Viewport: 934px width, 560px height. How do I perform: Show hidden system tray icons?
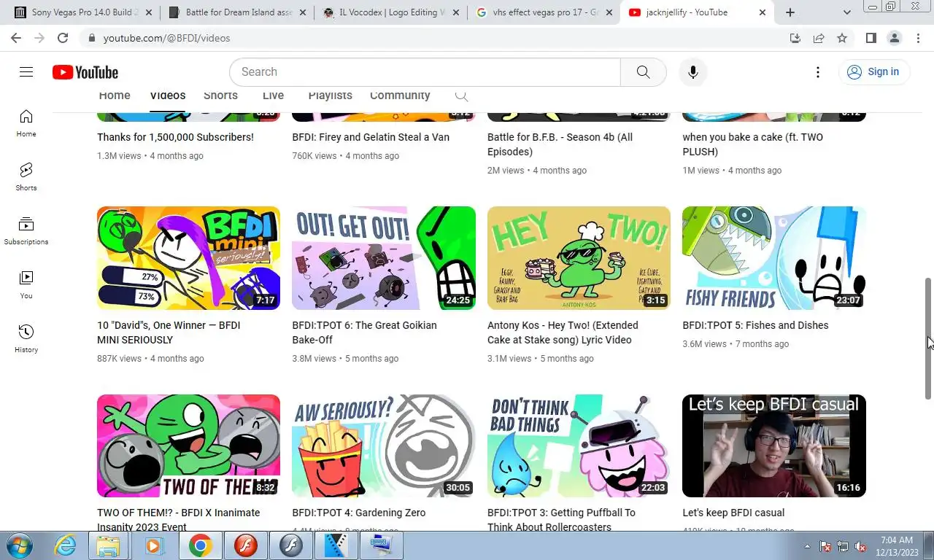coord(807,546)
